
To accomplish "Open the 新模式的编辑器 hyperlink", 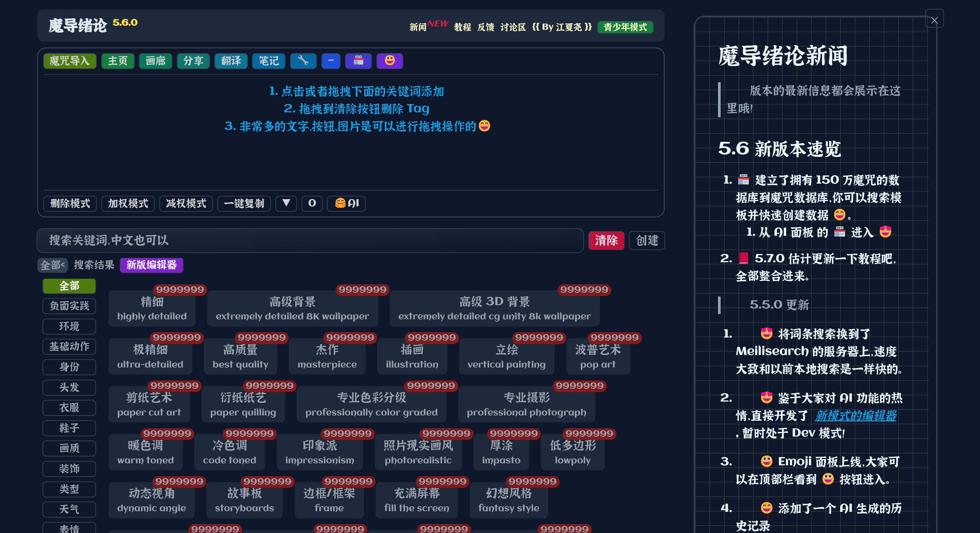I will pos(856,416).
